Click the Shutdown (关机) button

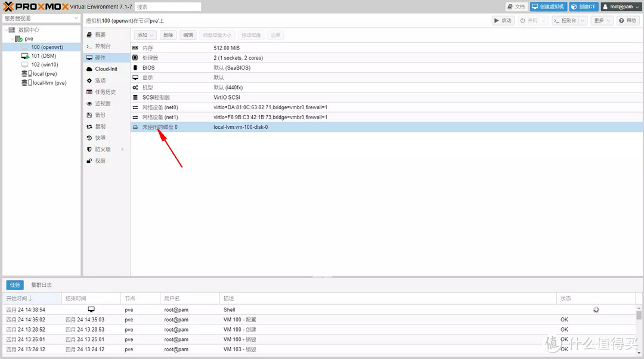(x=528, y=20)
